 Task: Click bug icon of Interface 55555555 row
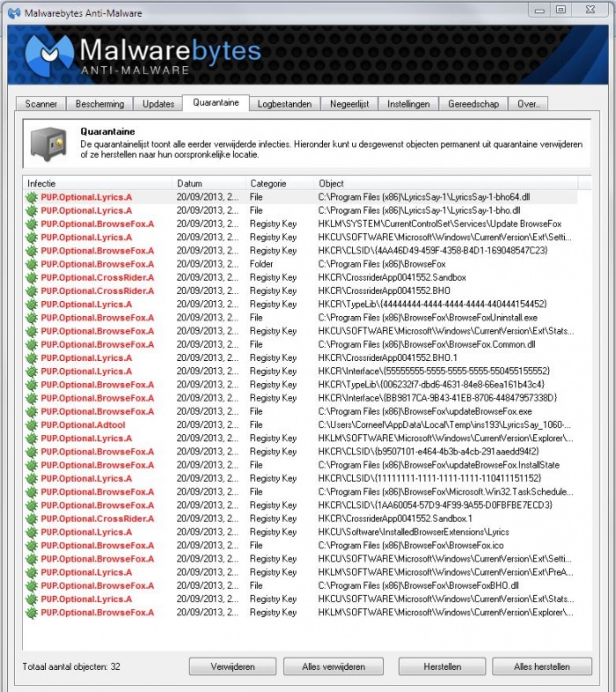[32, 372]
